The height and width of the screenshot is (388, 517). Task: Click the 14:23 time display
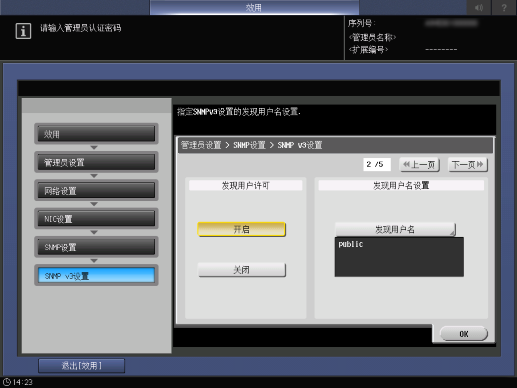tap(23, 382)
